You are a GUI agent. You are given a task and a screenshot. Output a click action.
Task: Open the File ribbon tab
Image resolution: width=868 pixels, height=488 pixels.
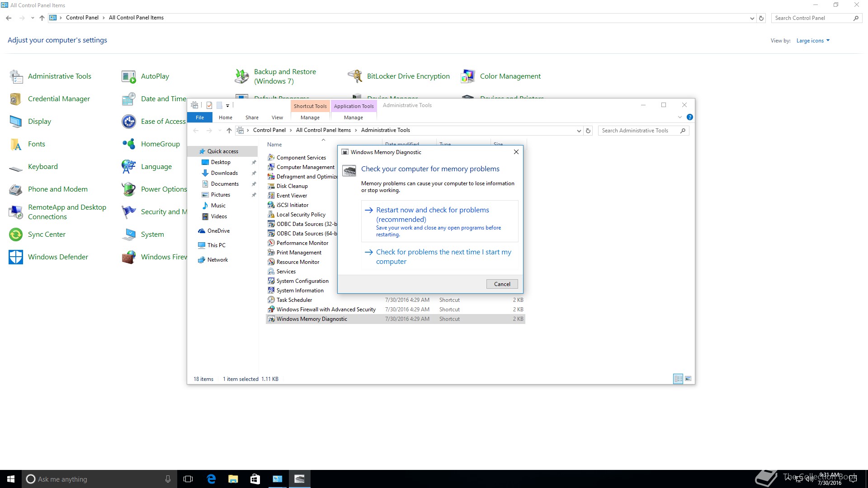[200, 117]
